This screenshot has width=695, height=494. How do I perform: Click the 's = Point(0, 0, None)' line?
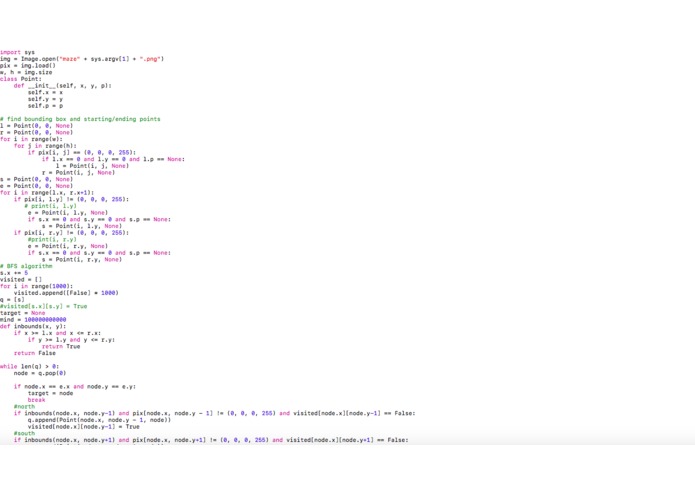pyautogui.click(x=36, y=179)
